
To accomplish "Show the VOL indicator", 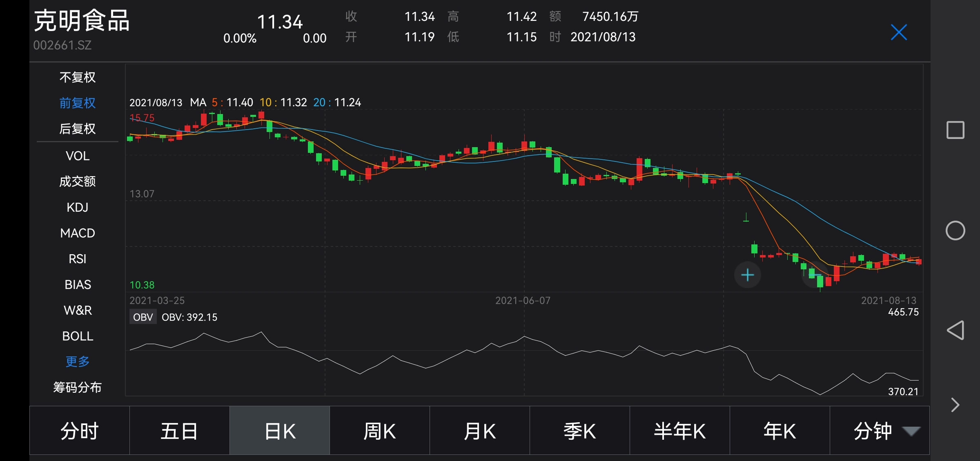I will [78, 156].
